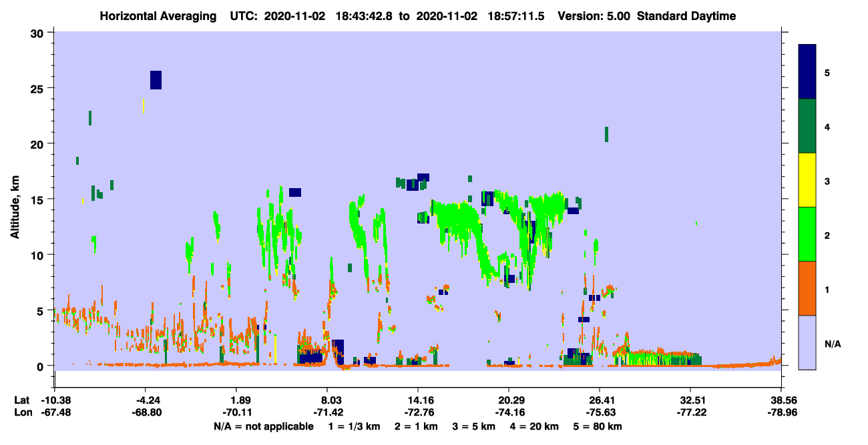Click the legend text '5 = 80 km'
This screenshot has width=868, height=445.
pyautogui.click(x=598, y=426)
